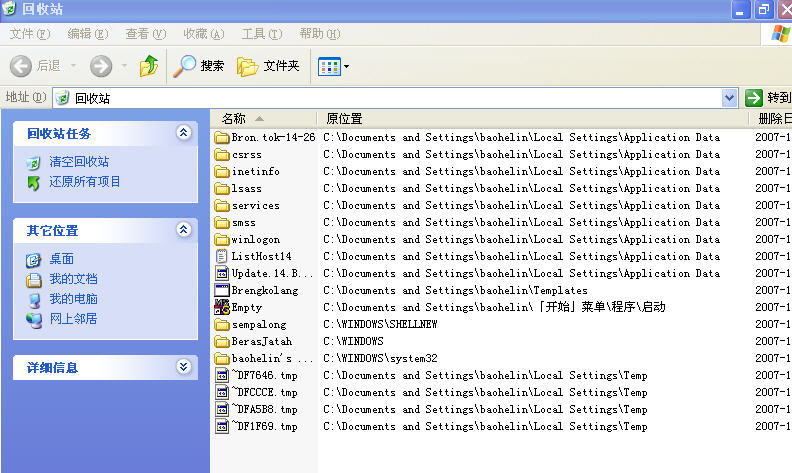Click the original location path in services row
Viewport: 792px width, 473px height.
pyautogui.click(x=522, y=206)
